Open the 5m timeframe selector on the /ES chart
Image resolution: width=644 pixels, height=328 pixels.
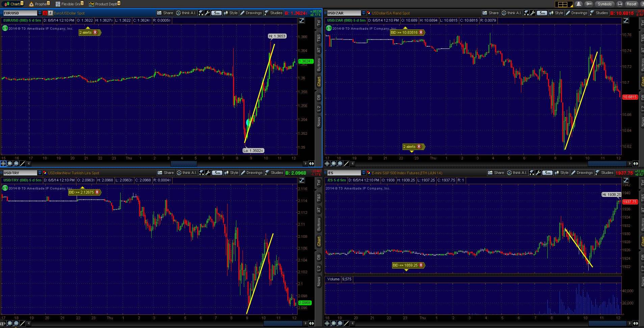pyautogui.click(x=547, y=173)
